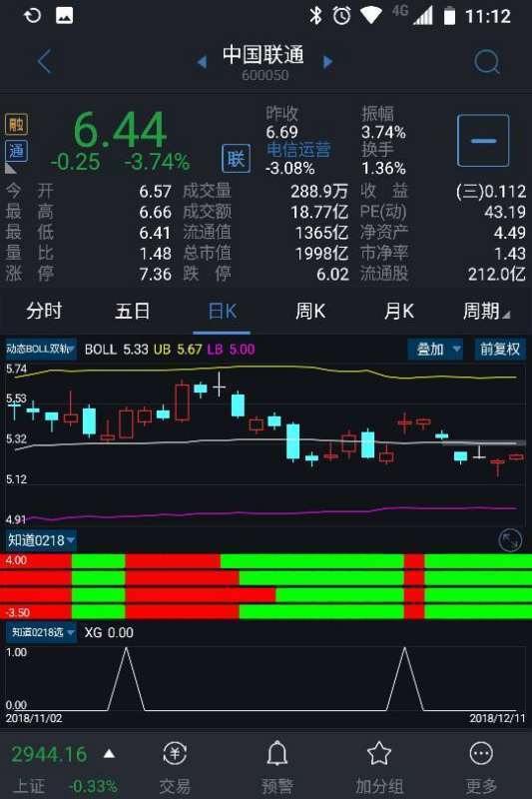This screenshot has width=532, height=799.
Task: Expand the index ticker up arrow
Action: (109, 753)
